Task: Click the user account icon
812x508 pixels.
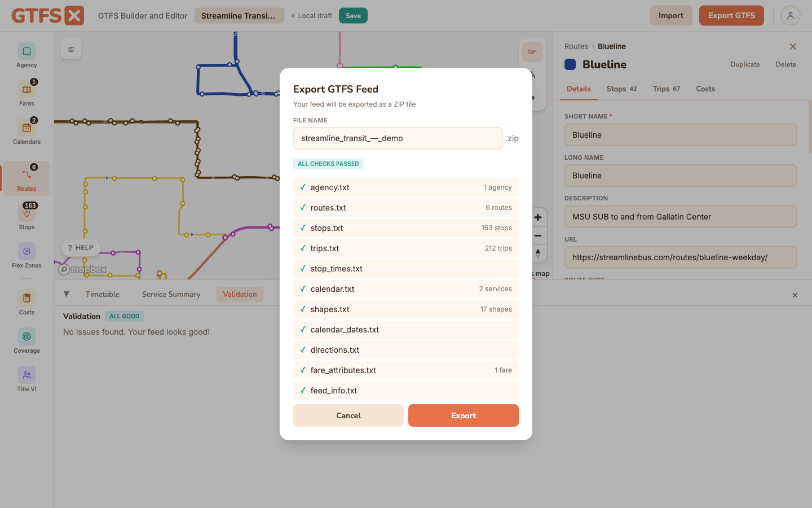Action: click(x=791, y=16)
